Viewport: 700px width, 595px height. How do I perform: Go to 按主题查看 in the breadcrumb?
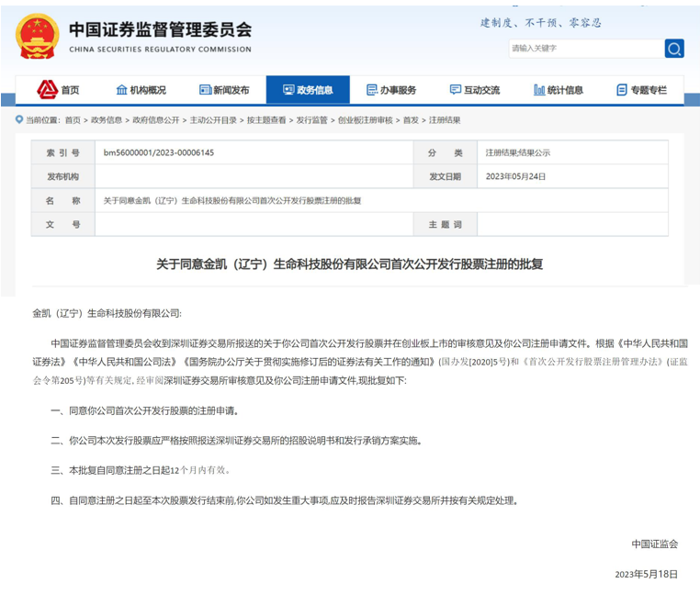tap(266, 120)
